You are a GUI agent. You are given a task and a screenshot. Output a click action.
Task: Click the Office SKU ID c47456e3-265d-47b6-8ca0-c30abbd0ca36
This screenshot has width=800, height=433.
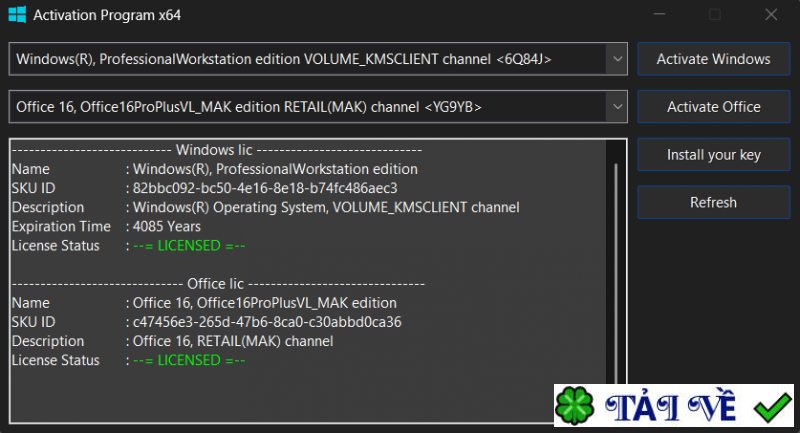pyautogui.click(x=267, y=322)
